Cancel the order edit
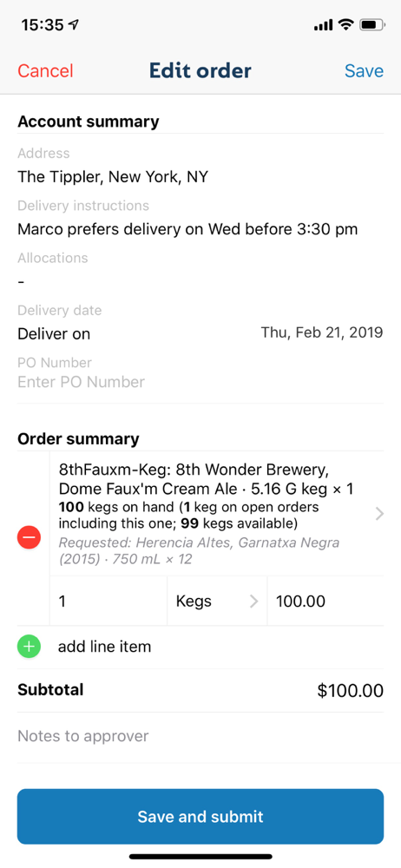This screenshot has height=868, width=401. pos(45,71)
